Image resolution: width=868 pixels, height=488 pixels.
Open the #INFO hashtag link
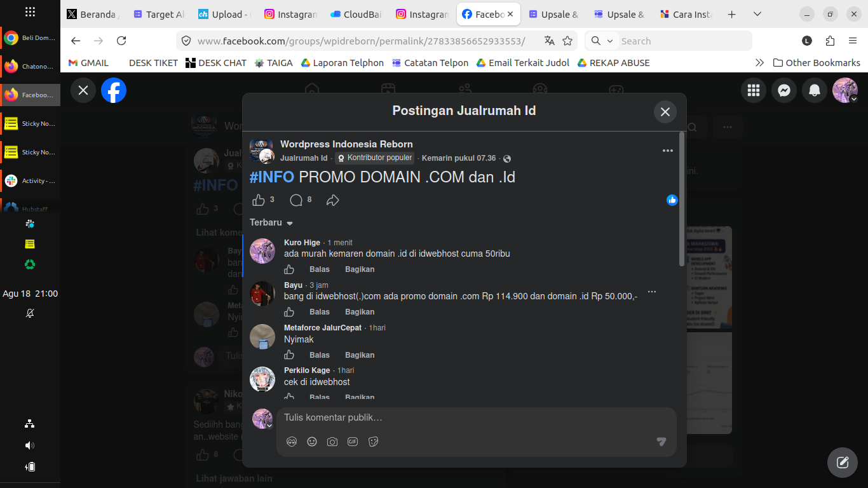pyautogui.click(x=272, y=177)
